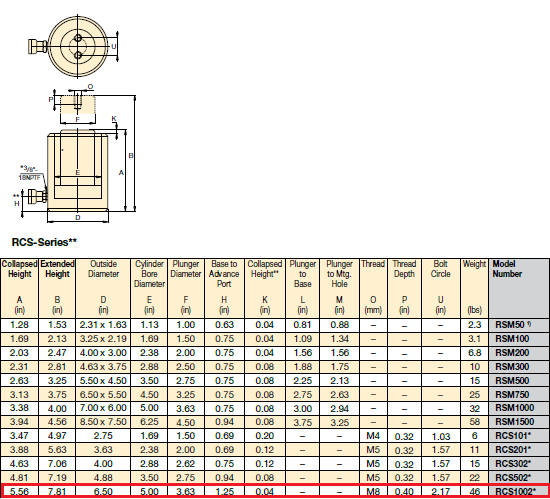The width and height of the screenshot is (550, 499).
Task: Click outside diameter 4.00 x 3.00
Action: point(103,353)
